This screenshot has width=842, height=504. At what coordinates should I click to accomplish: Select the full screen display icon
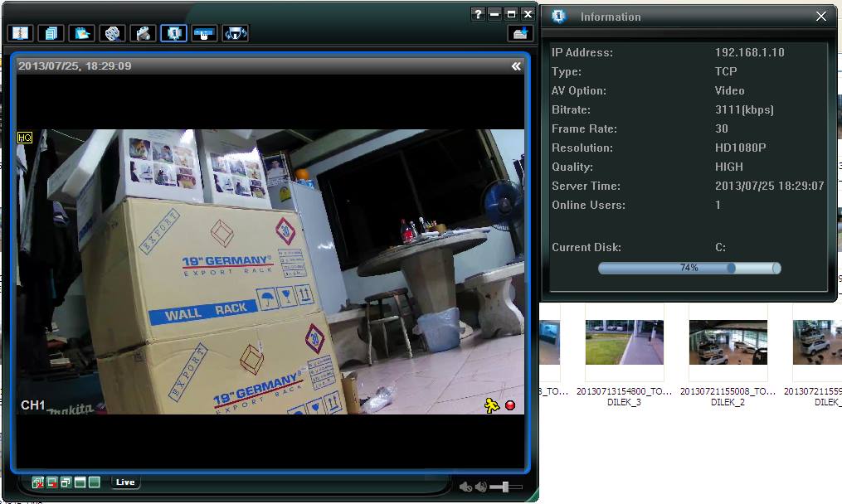tap(94, 482)
